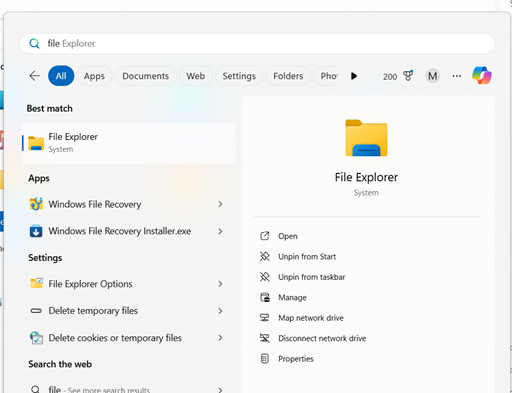Click the rewards trophy icon

pos(408,76)
